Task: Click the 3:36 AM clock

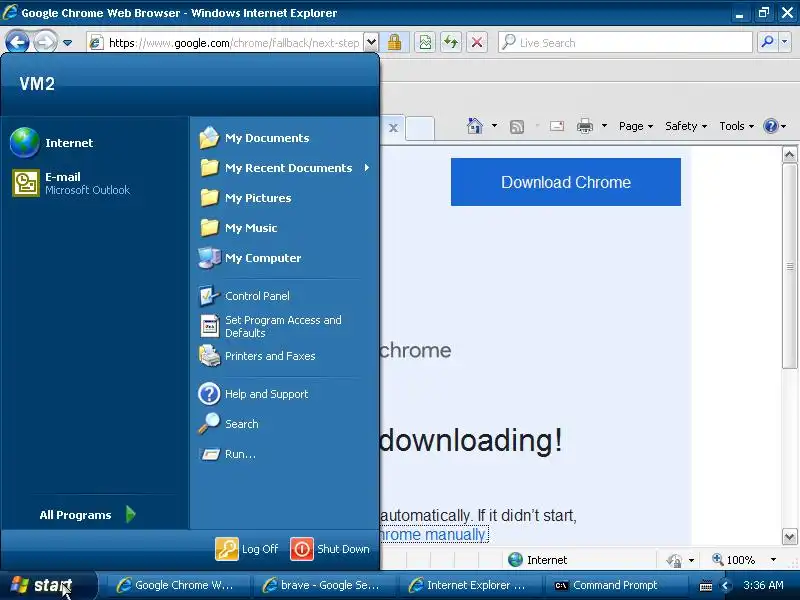Action: point(763,585)
